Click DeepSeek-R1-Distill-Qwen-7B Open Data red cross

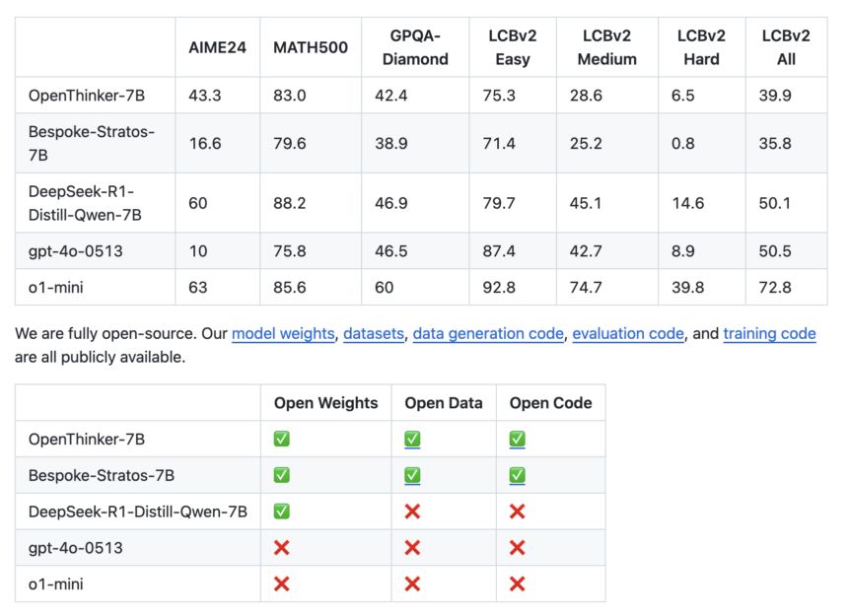pyautogui.click(x=412, y=512)
